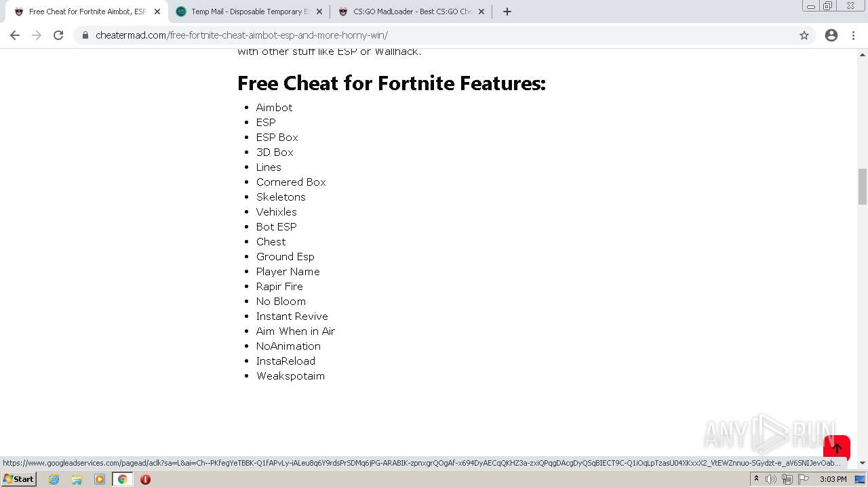Viewport: 868px width, 488px height.
Task: Open Chrome's three-dot menu
Action: click(853, 35)
